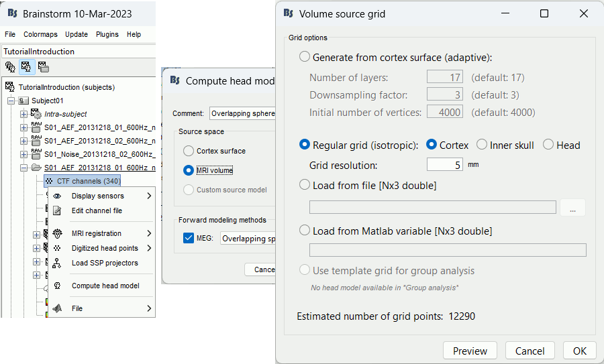
Task: Click the Display sensors eye icon
Action: coord(57,196)
